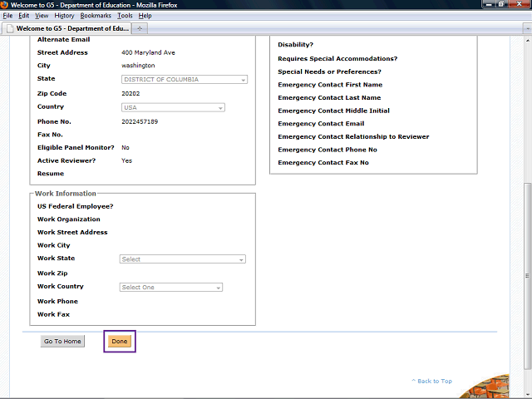Click the Eligible Panel Monitor value No

tap(126, 148)
